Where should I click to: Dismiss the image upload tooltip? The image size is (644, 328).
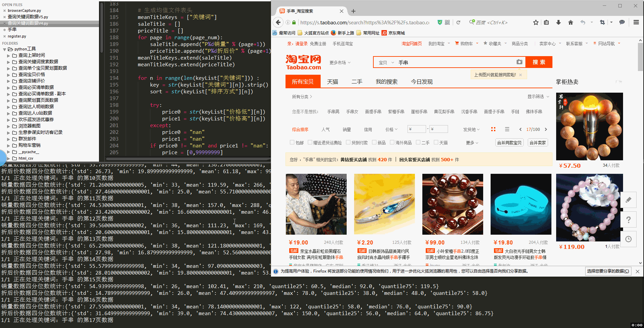point(521,75)
